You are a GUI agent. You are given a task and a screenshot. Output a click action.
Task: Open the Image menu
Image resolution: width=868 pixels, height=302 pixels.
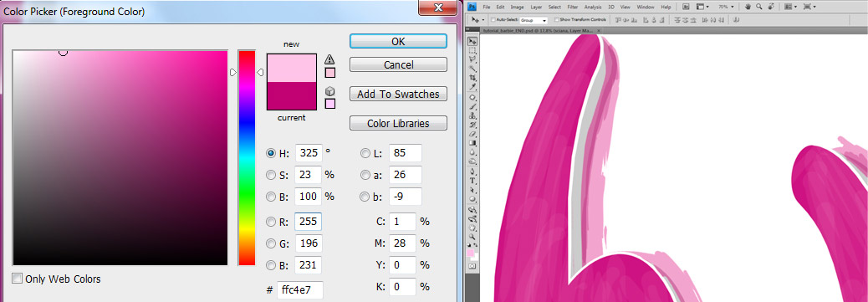coord(518,7)
